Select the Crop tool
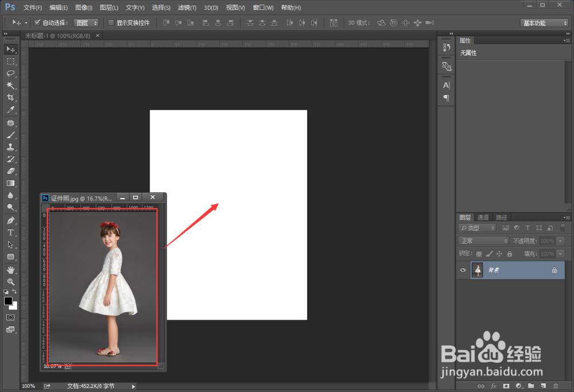 pos(10,98)
